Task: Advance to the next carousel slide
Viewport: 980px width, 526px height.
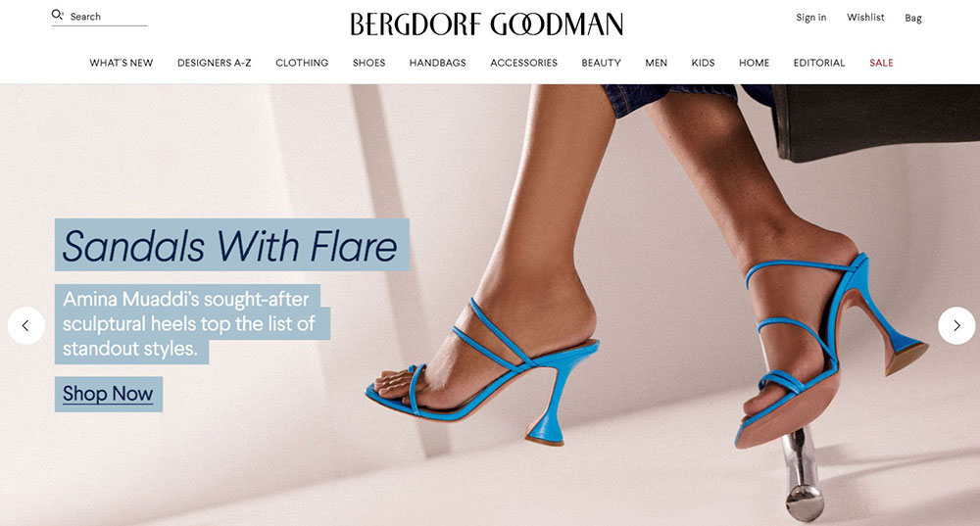Action: (x=956, y=325)
